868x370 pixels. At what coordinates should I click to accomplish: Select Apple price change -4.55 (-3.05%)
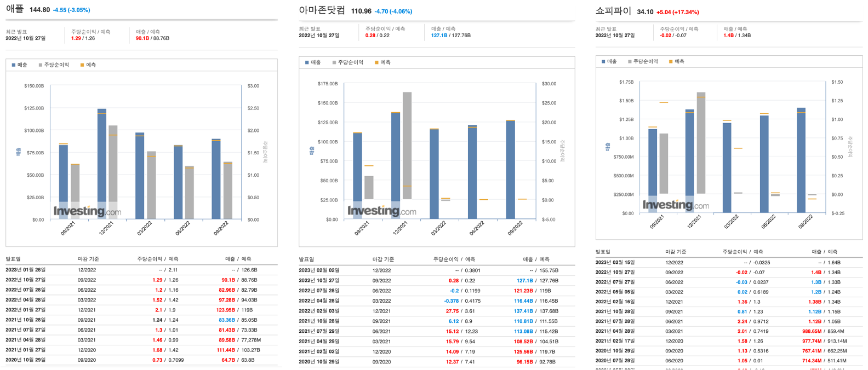pos(71,10)
